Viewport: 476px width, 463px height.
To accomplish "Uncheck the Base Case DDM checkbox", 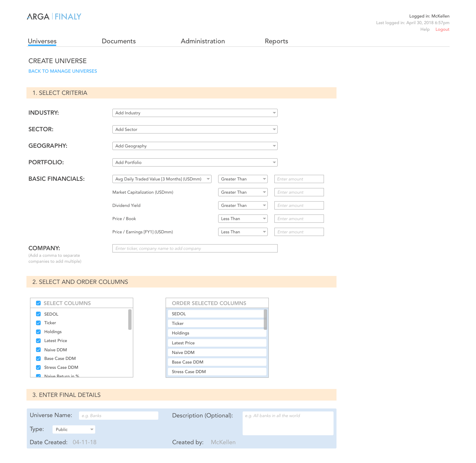I will [38, 358].
